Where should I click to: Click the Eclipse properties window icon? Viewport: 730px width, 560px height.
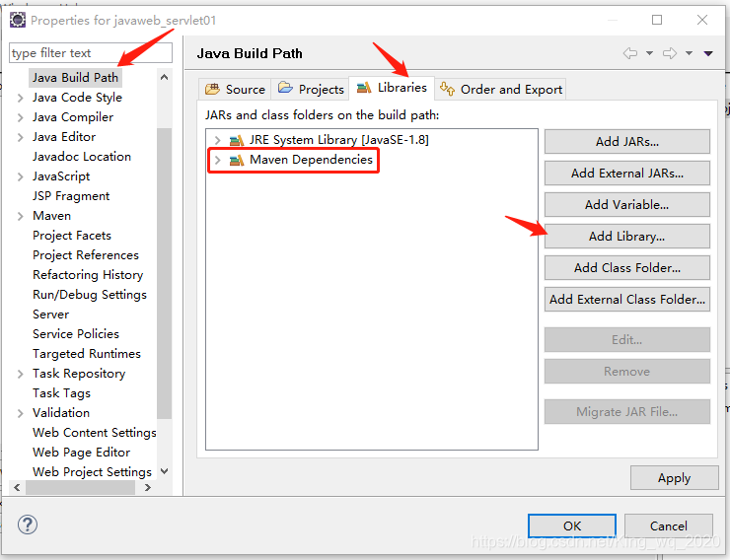coord(18,20)
